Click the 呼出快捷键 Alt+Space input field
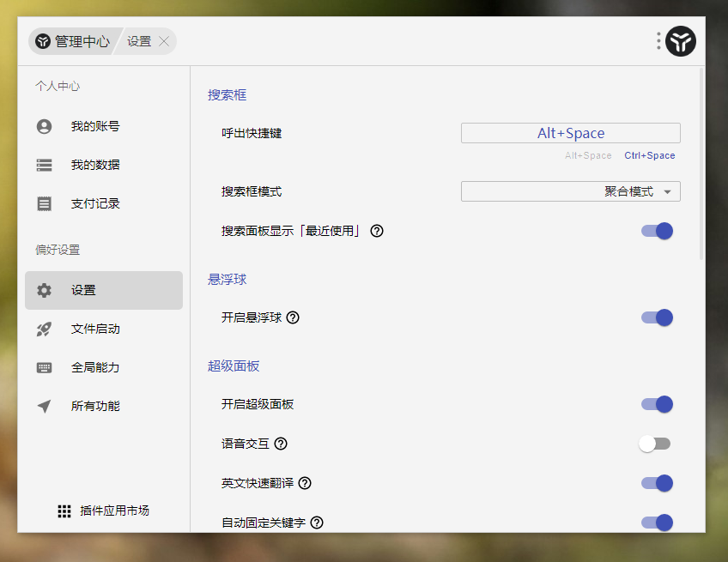 point(571,133)
